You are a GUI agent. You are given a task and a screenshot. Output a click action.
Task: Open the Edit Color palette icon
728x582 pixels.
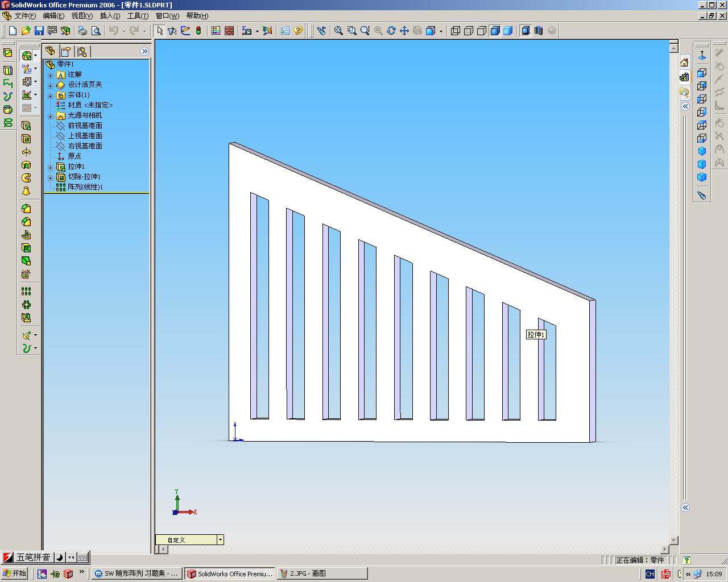[216, 31]
